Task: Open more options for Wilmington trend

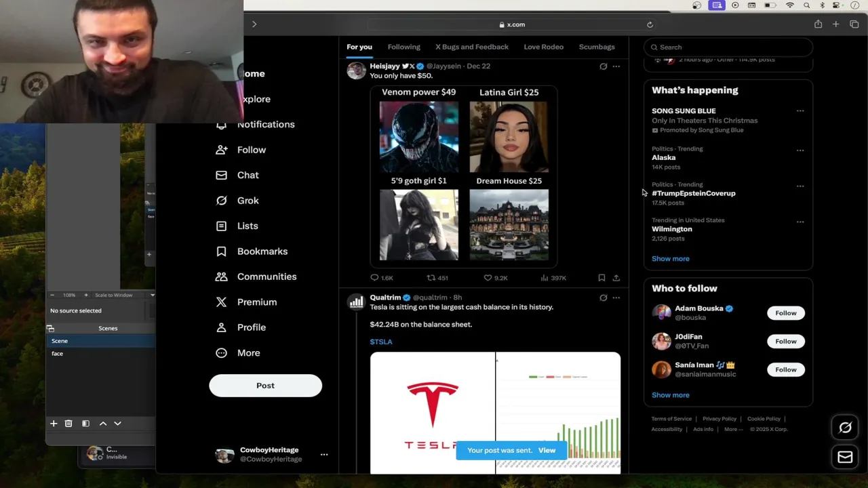Action: pyautogui.click(x=800, y=222)
